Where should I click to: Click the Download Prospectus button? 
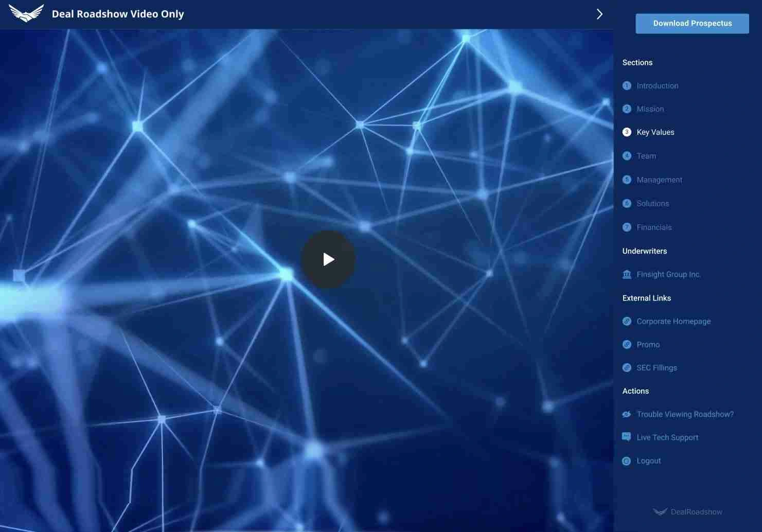tap(692, 24)
